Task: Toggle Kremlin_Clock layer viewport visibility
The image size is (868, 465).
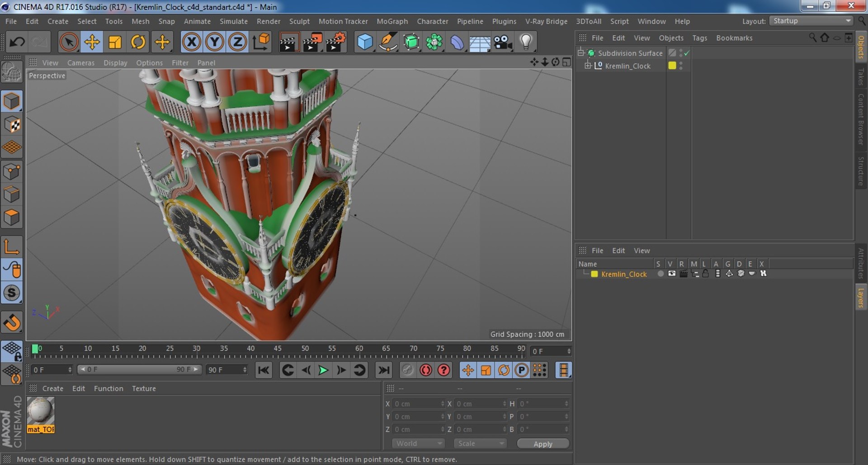Action: (672, 274)
